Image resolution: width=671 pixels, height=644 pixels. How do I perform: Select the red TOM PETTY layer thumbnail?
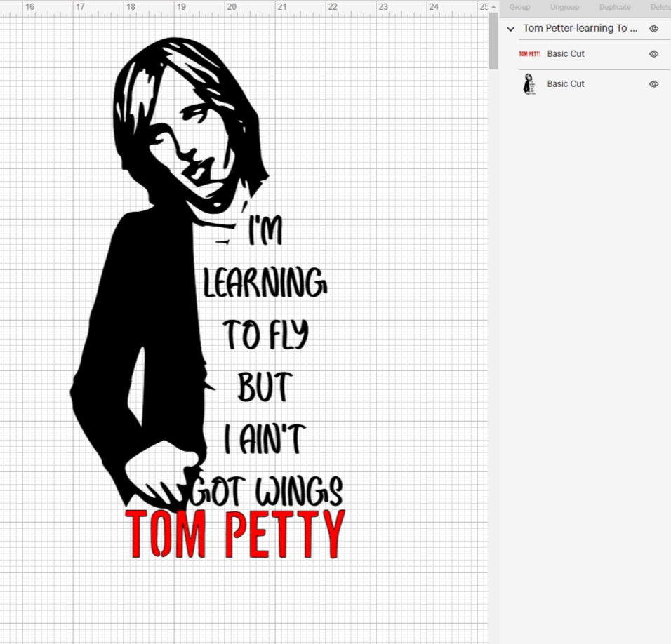tap(529, 54)
